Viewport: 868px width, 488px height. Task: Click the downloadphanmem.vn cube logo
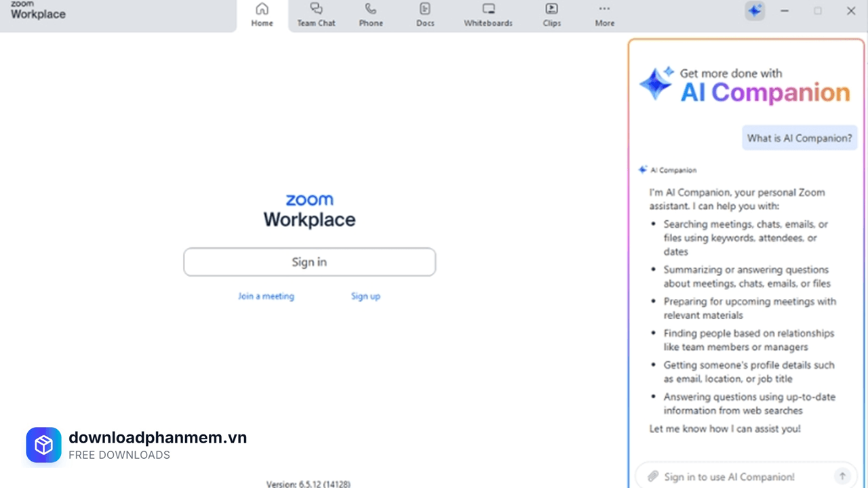[x=43, y=445]
